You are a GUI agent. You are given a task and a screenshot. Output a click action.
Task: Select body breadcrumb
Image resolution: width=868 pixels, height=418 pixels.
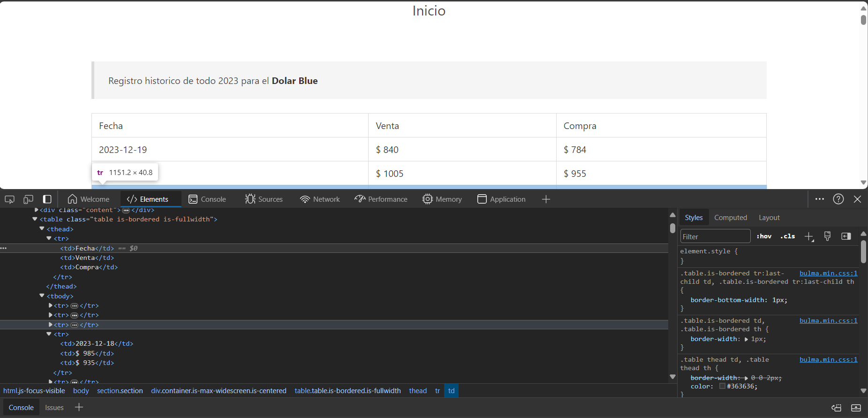(x=81, y=391)
